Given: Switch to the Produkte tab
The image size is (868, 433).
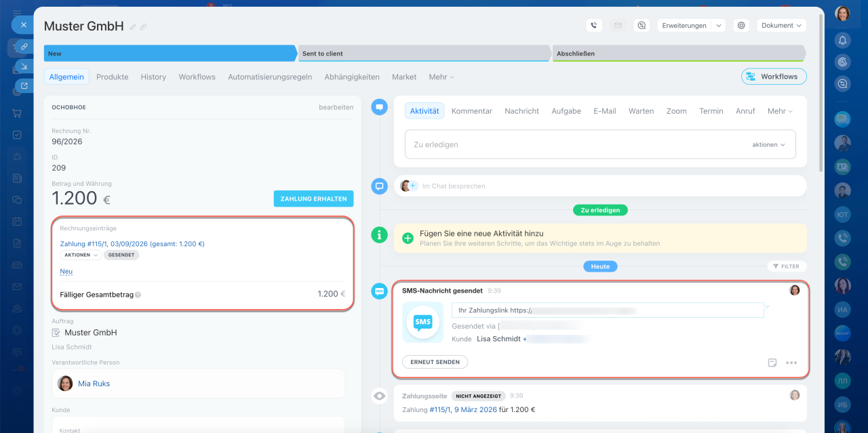Looking at the screenshot, I should pyautogui.click(x=112, y=77).
